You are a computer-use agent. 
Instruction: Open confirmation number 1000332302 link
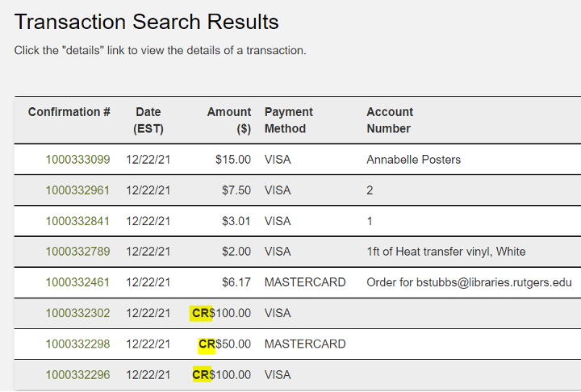[77, 313]
